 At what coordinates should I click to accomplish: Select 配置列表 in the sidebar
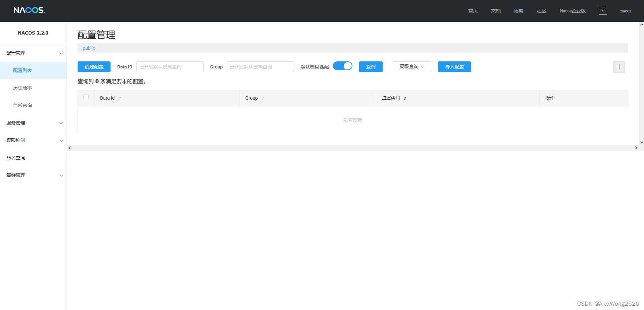33,70
